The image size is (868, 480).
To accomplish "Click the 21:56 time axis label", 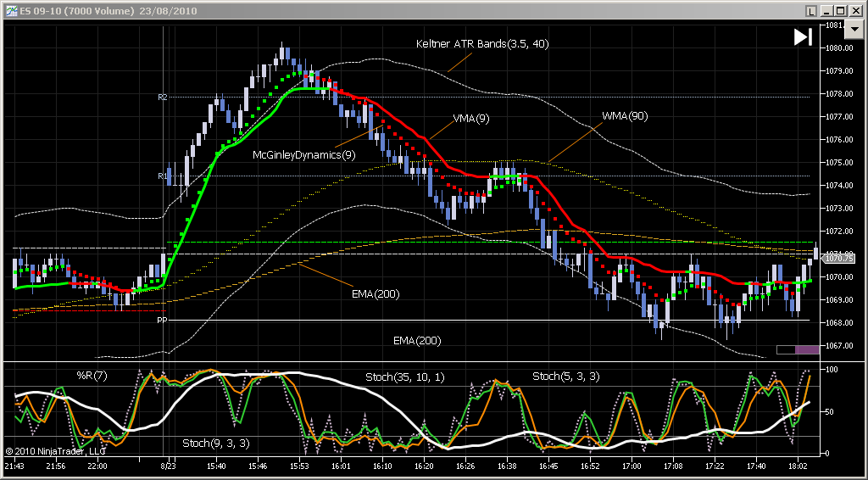I will pos(57,466).
